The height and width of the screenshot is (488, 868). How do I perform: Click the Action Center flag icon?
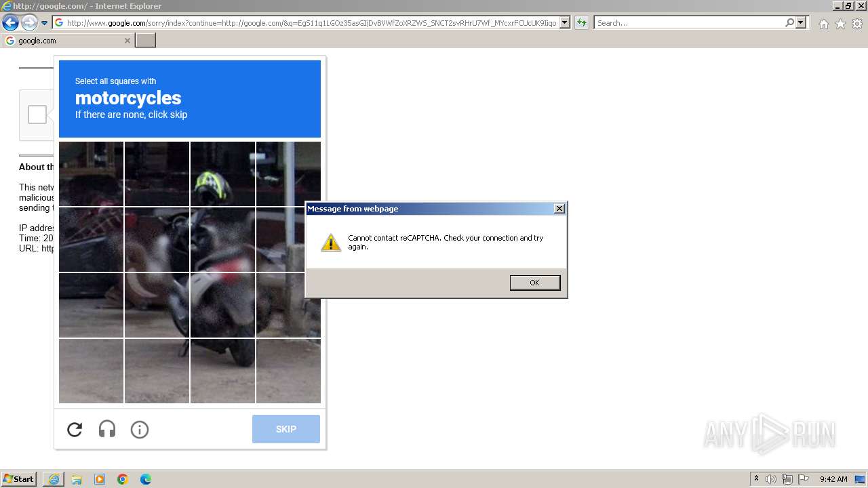tap(804, 479)
